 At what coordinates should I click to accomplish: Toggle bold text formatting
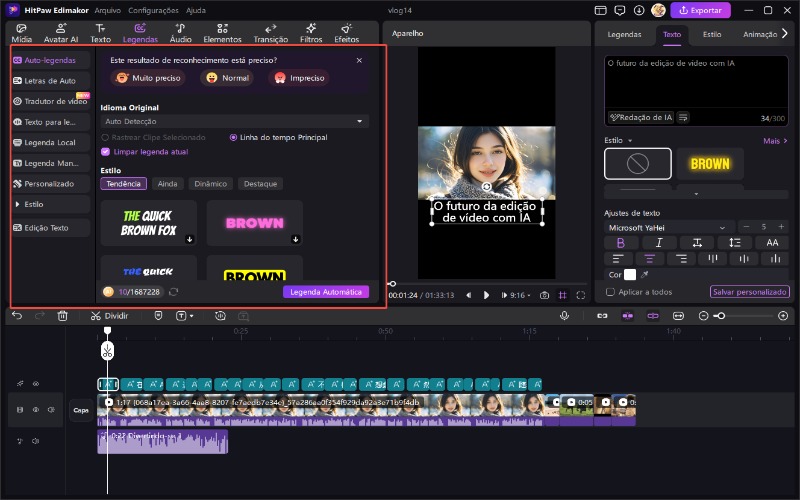[620, 243]
